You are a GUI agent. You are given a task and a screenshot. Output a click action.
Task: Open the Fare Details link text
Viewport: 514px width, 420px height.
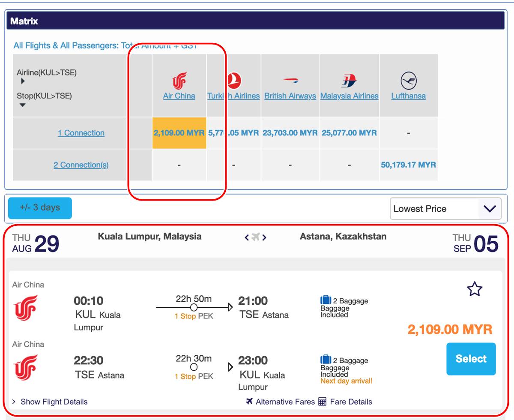pos(351,402)
